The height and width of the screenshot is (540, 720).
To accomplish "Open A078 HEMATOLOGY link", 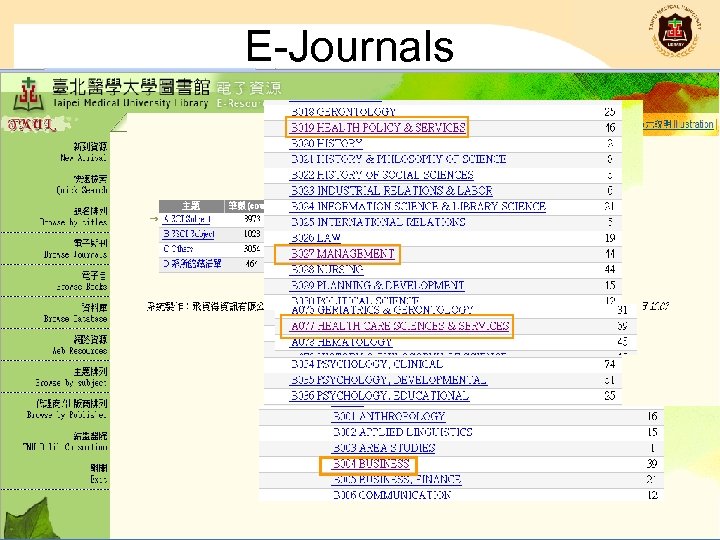I will tap(342, 342).
